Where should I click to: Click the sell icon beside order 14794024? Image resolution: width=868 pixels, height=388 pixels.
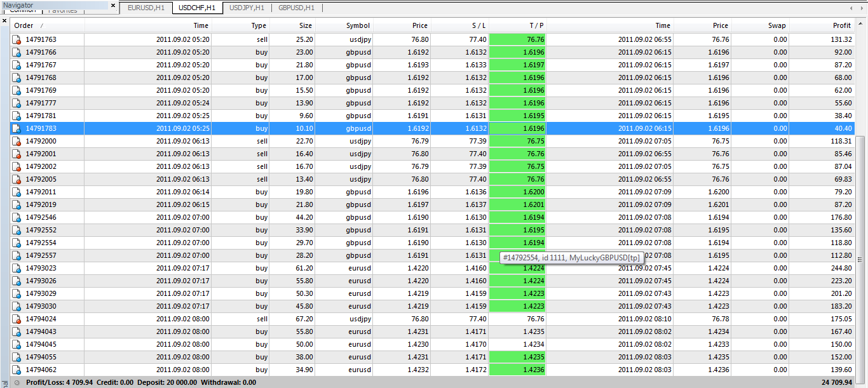(x=17, y=319)
